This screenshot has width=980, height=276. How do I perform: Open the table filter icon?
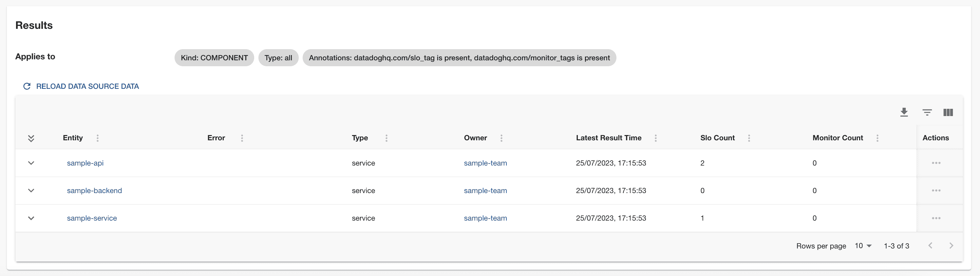(927, 112)
